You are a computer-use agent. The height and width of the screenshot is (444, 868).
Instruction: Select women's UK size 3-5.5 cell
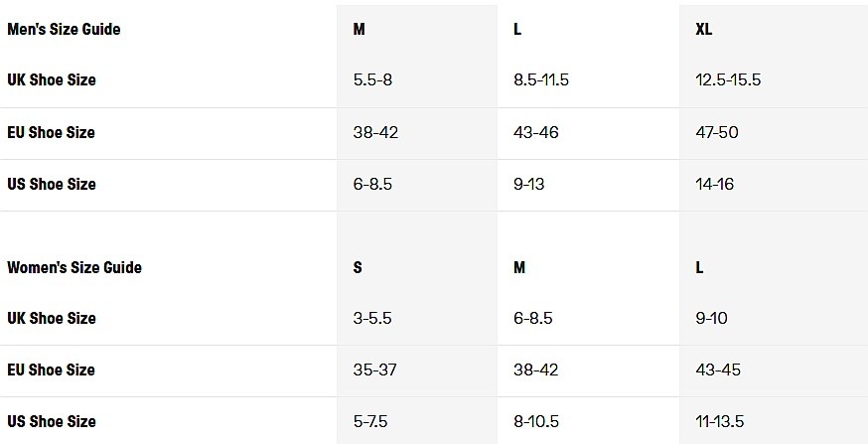click(x=372, y=318)
